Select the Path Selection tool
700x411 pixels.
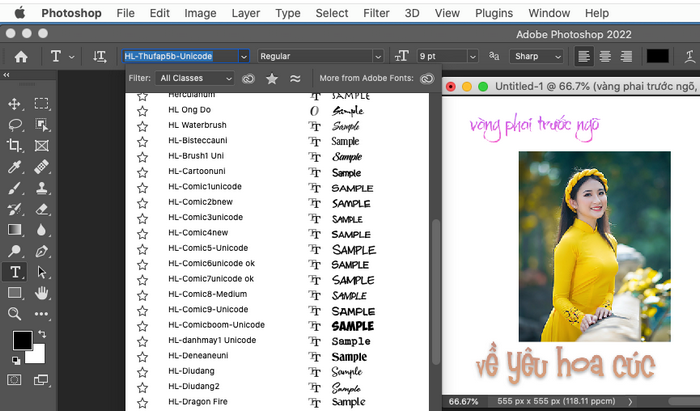point(42,272)
